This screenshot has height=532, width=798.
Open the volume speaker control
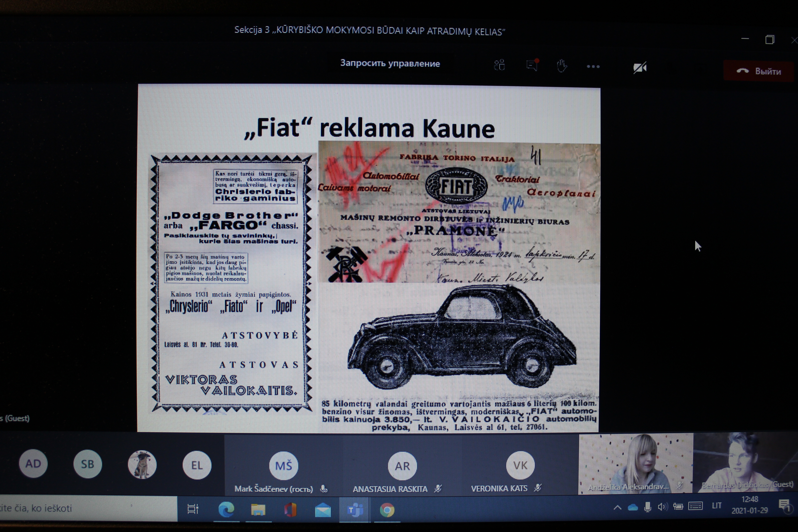point(663,507)
